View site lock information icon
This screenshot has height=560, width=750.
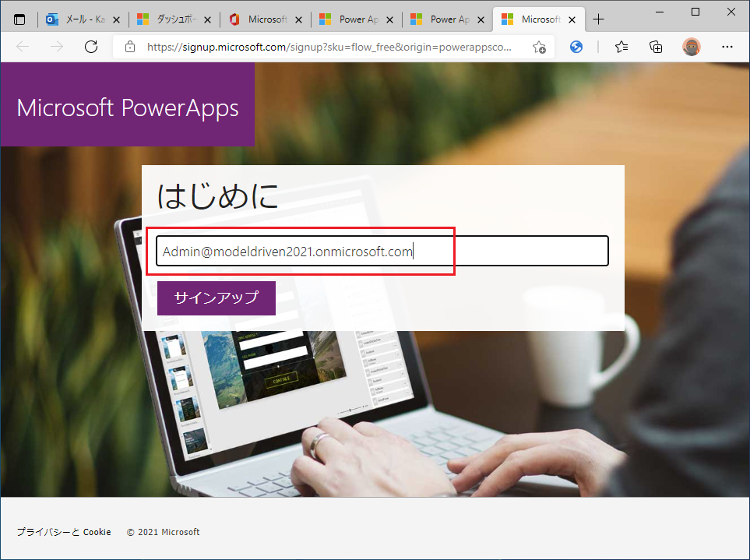[x=129, y=47]
